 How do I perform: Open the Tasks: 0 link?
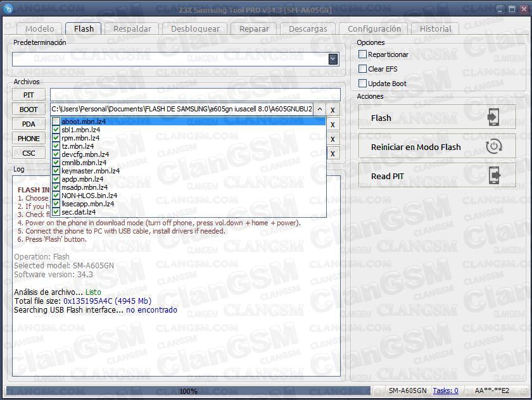[445, 391]
